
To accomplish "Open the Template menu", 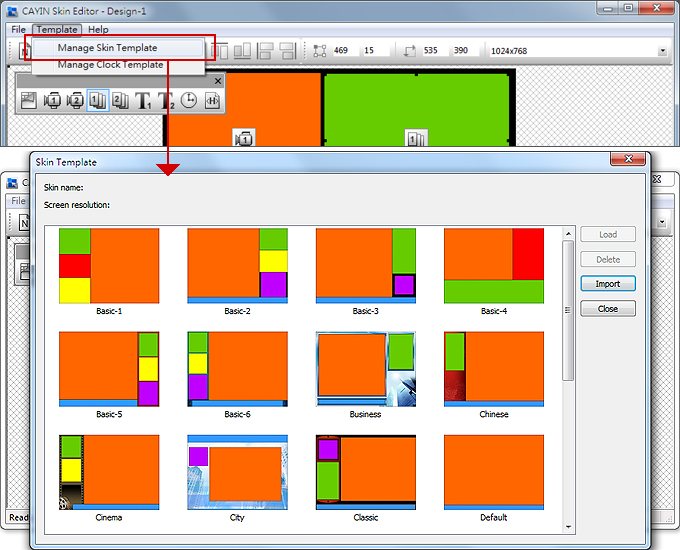I will (x=56, y=30).
